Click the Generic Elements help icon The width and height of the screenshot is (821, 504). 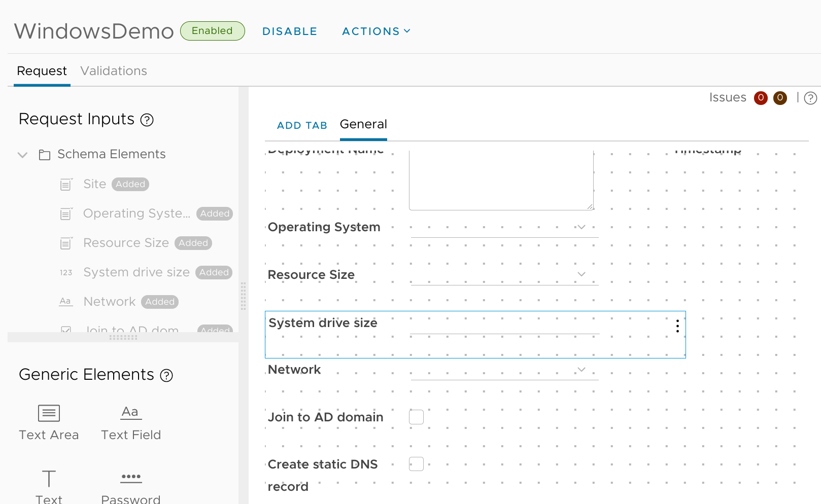point(166,376)
